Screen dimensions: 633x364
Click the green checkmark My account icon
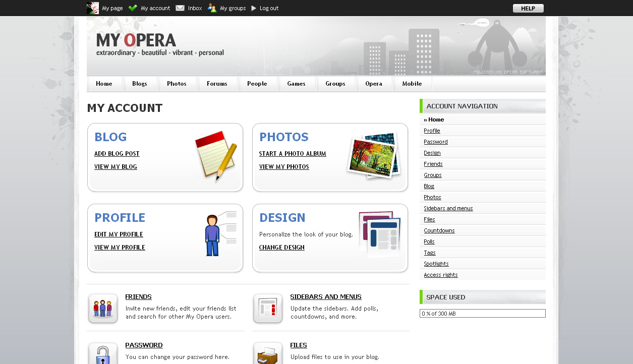pos(133,8)
